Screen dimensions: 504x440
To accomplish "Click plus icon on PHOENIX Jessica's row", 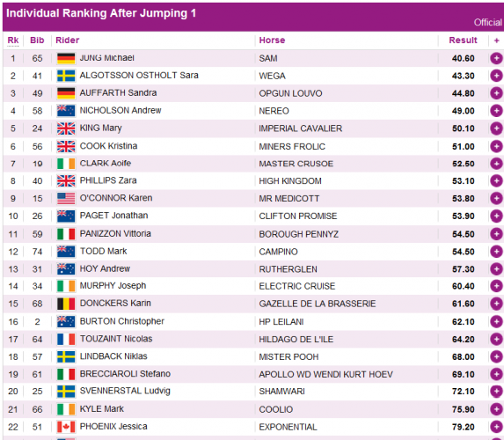I will 496,427.
